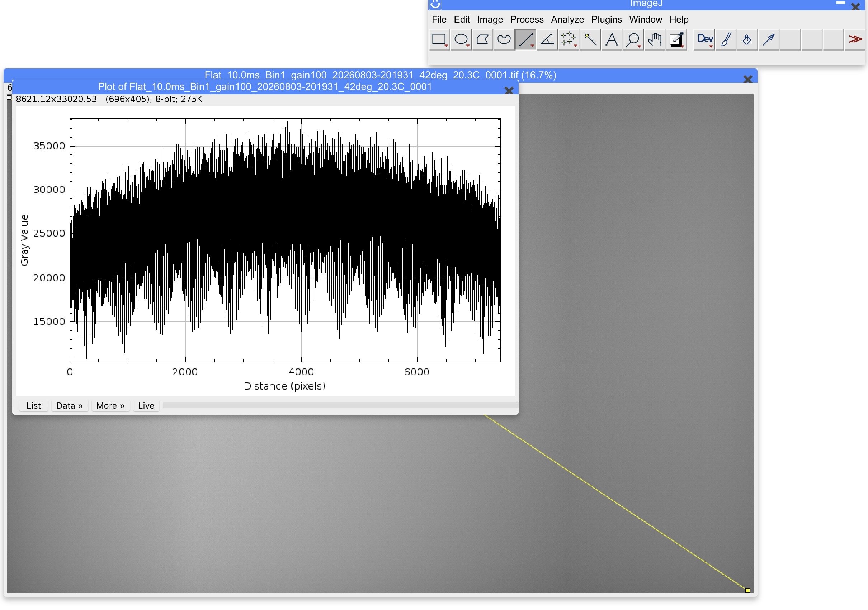The height and width of the screenshot is (610, 868).
Task: Click the plot status text 8621.12x33020.53
Action: (x=56, y=99)
